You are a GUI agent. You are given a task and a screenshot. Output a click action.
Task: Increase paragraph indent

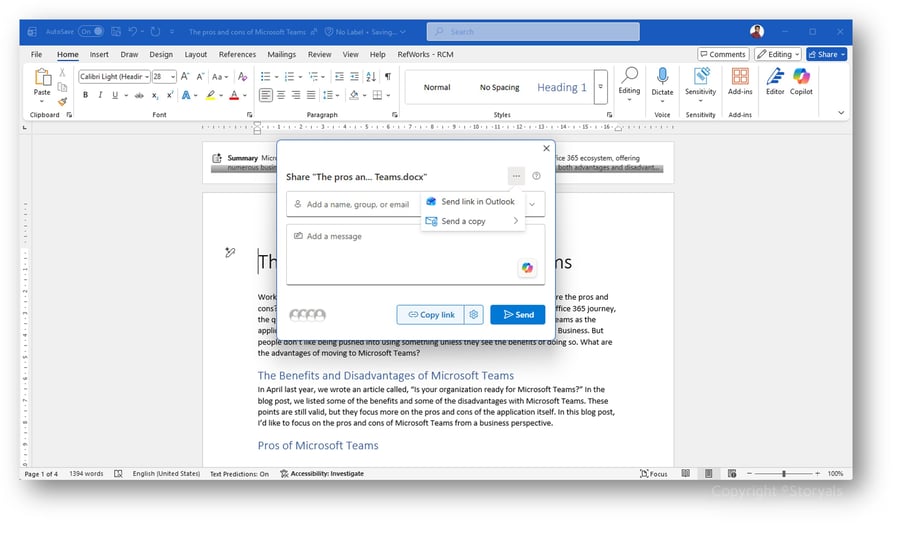354,76
